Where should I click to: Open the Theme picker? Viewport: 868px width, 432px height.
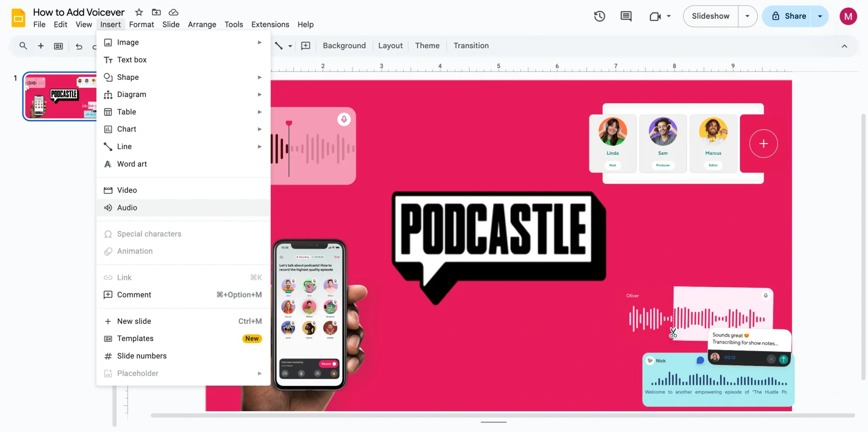[427, 46]
